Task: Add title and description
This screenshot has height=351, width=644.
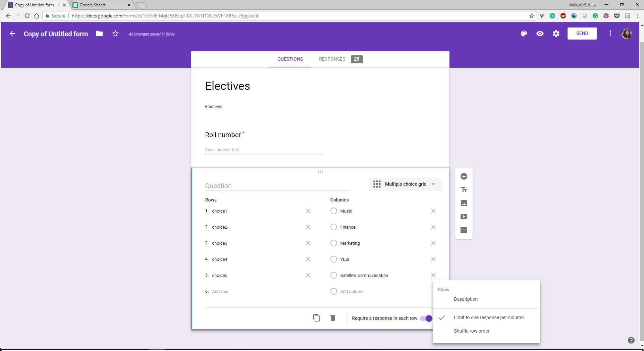Action: pos(464,190)
